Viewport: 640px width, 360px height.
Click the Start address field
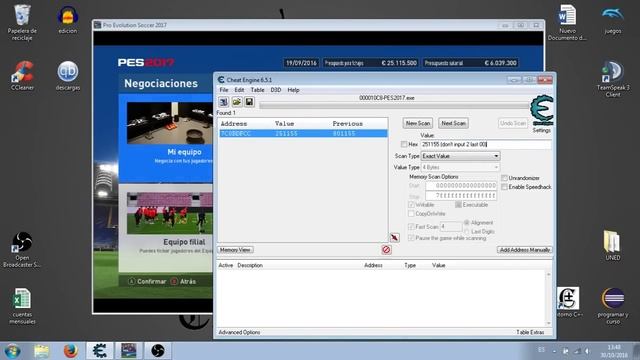click(x=461, y=186)
